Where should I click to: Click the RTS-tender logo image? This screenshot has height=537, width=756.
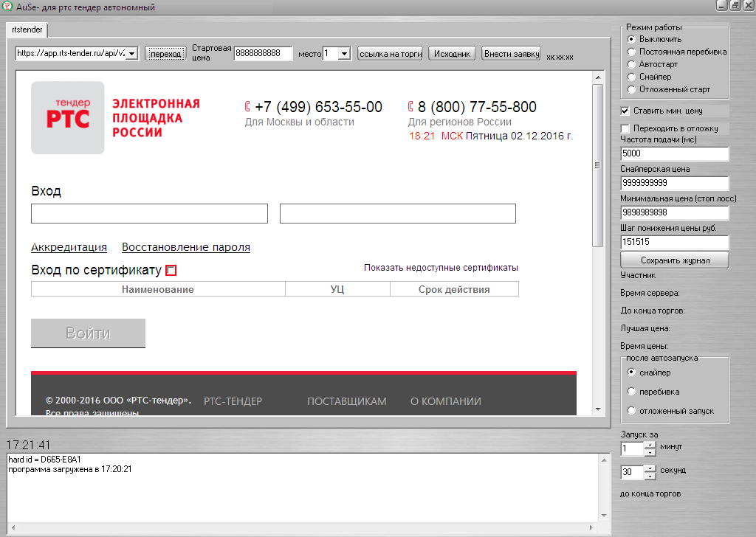pyautogui.click(x=68, y=117)
